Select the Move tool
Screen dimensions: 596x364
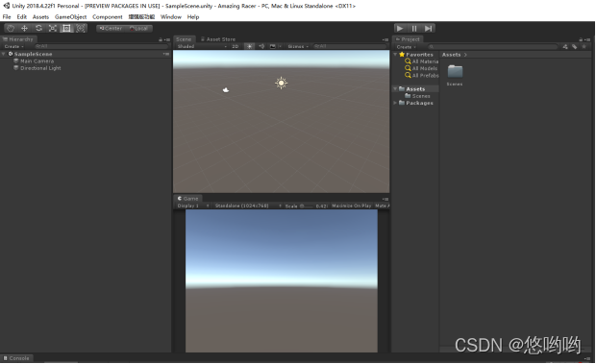point(25,29)
